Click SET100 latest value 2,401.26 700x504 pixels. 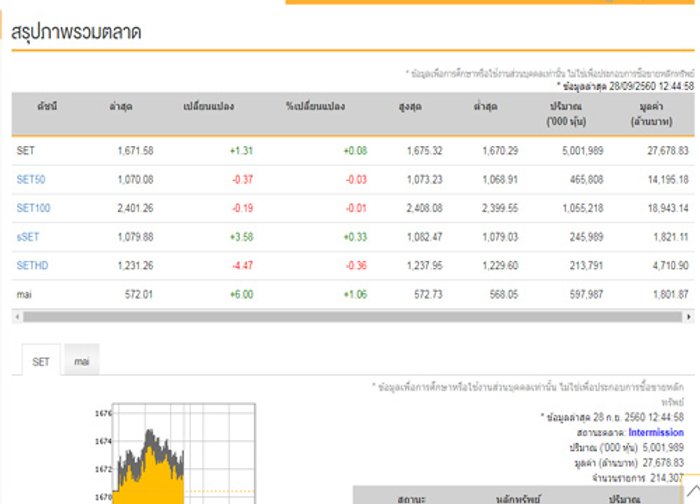click(x=135, y=208)
